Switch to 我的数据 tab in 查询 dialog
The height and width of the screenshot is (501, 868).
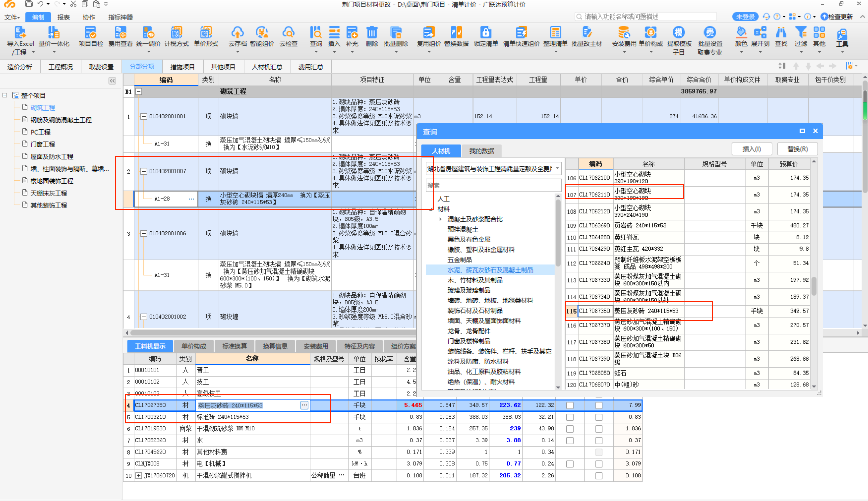(481, 151)
